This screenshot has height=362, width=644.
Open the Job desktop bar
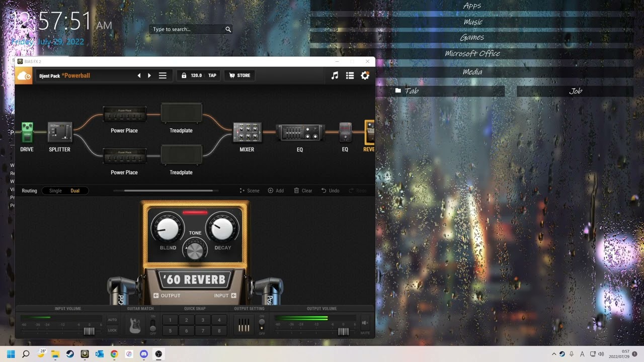click(575, 91)
